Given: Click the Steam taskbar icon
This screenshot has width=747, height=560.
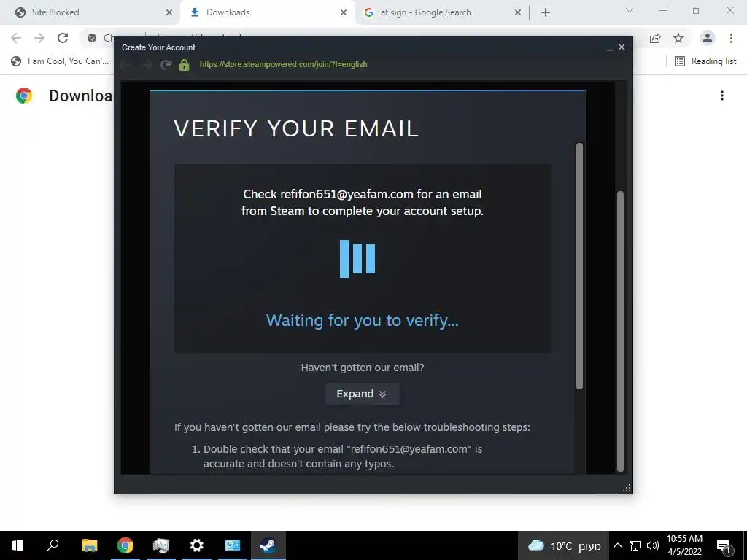Looking at the screenshot, I should point(268,545).
